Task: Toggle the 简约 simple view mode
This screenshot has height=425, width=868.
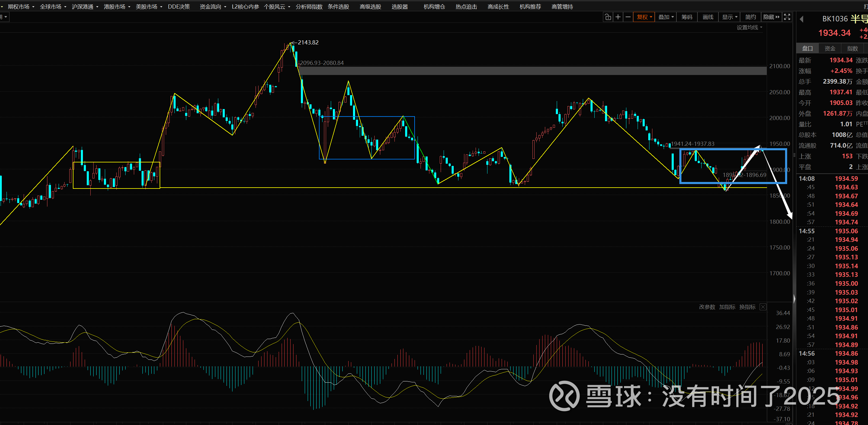Action: pyautogui.click(x=750, y=17)
